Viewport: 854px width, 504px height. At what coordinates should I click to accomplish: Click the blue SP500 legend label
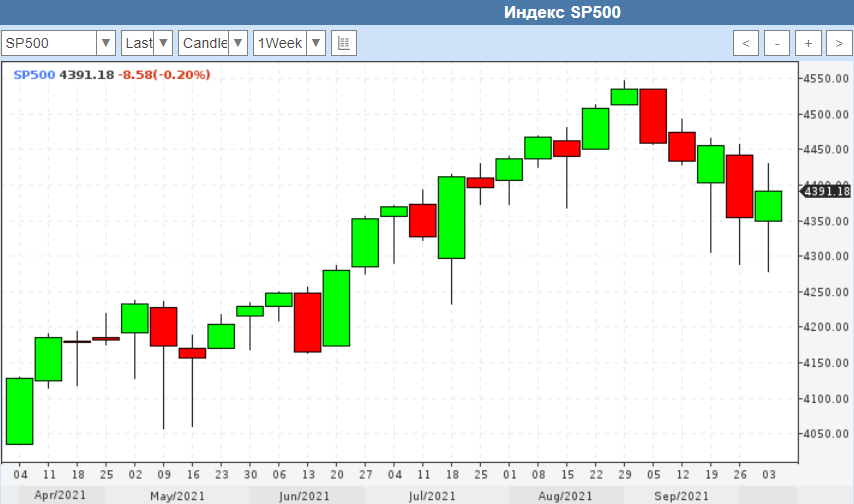[34, 75]
